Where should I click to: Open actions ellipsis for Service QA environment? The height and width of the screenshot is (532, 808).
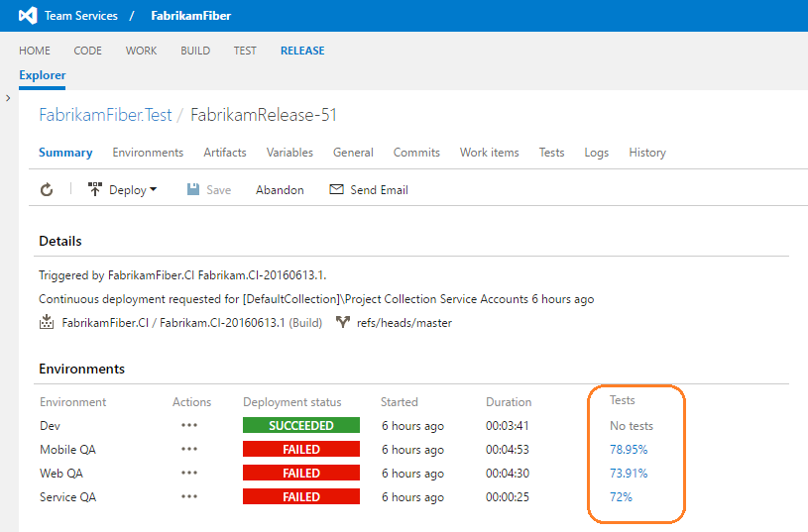(190, 497)
